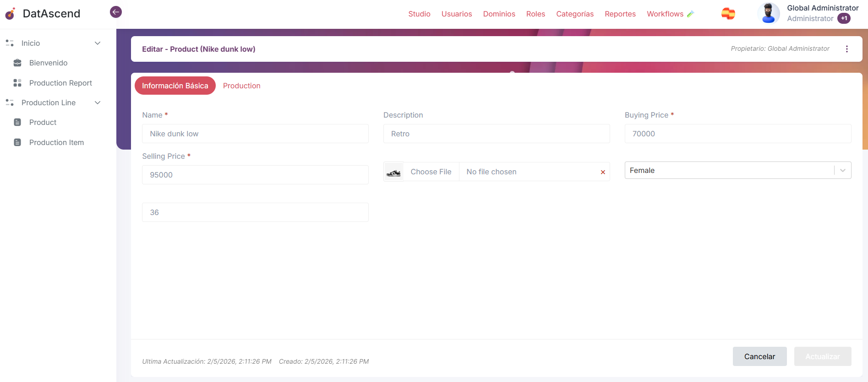Open Workflows in top navigation
Image resolution: width=868 pixels, height=382 pixels.
coord(665,14)
